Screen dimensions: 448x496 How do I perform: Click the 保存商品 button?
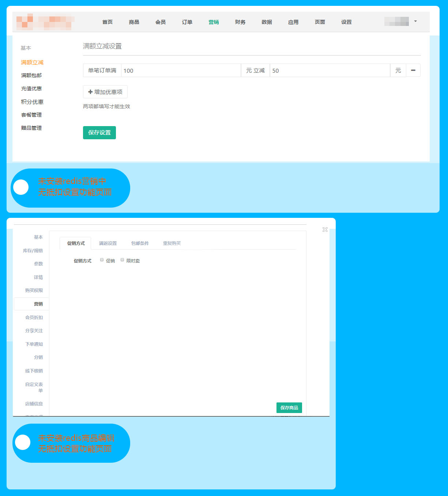(x=289, y=408)
